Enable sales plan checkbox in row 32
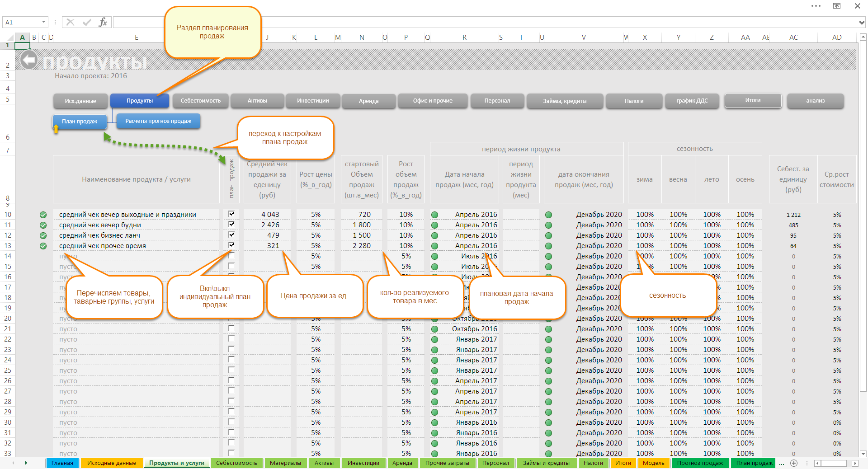 pyautogui.click(x=231, y=442)
